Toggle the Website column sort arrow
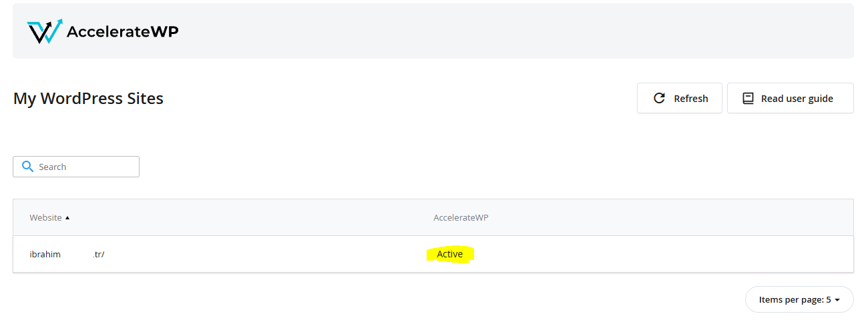 pyautogui.click(x=67, y=218)
